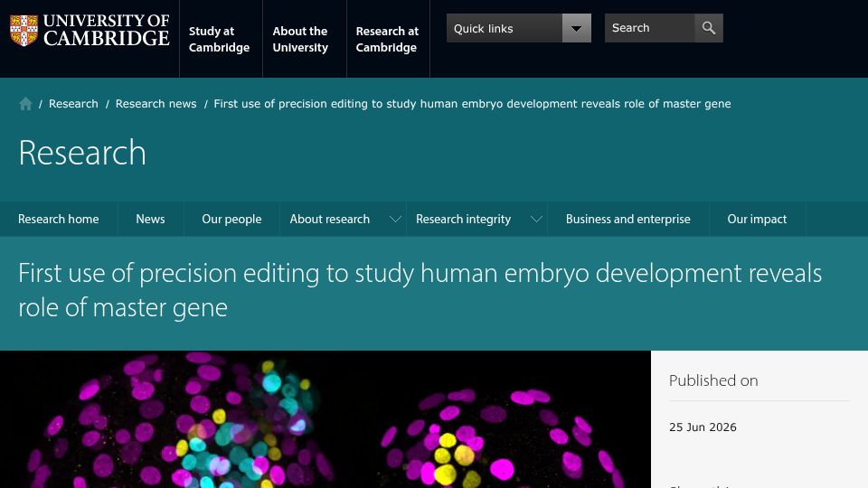This screenshot has height=488, width=868.
Task: Open the About research tab
Action: pos(330,219)
